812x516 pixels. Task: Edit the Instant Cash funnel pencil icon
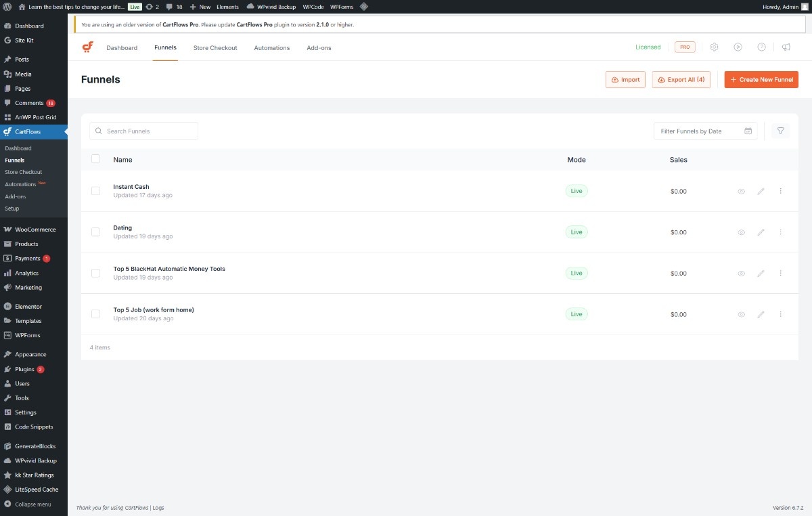[761, 192]
